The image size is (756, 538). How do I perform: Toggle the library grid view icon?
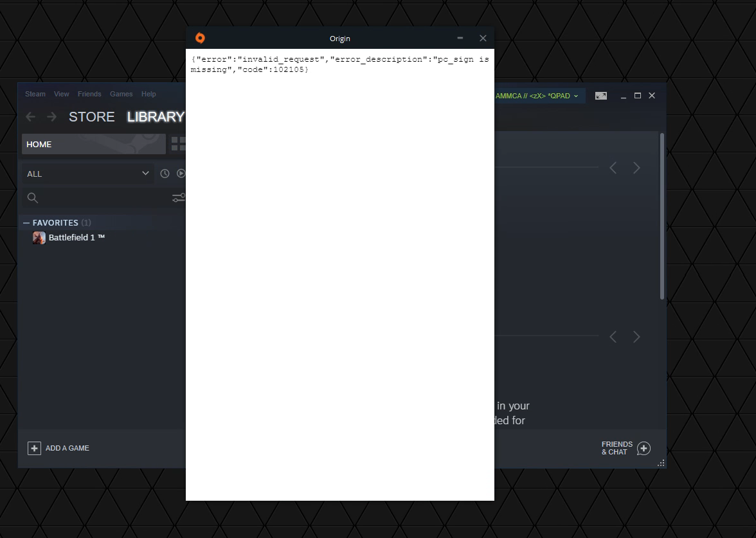click(x=179, y=144)
